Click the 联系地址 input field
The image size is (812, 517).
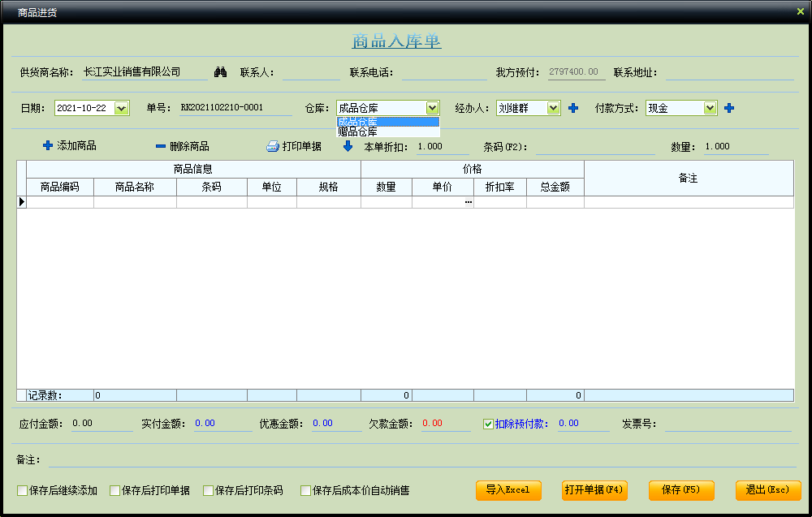click(x=730, y=73)
